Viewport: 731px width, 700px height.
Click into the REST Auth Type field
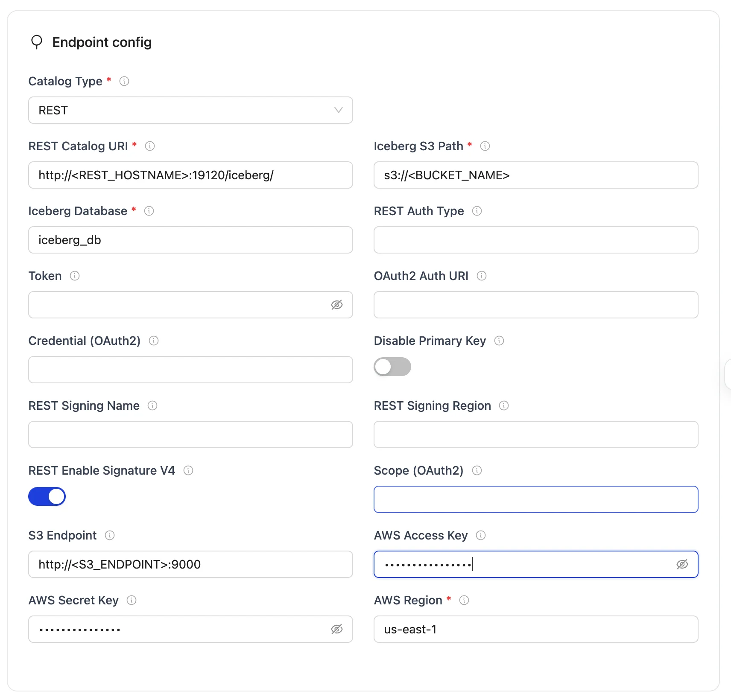[536, 240]
